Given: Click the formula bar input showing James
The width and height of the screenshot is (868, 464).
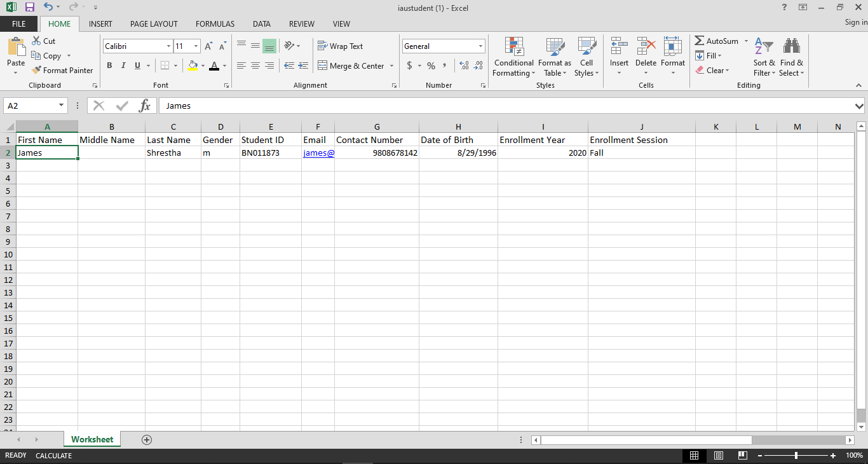Looking at the screenshot, I should pyautogui.click(x=506, y=106).
